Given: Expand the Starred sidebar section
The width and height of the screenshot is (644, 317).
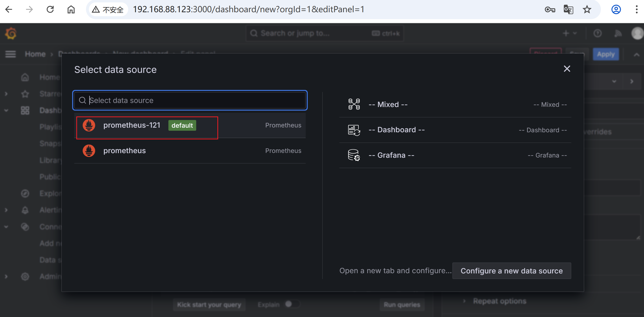Looking at the screenshot, I should (6, 94).
